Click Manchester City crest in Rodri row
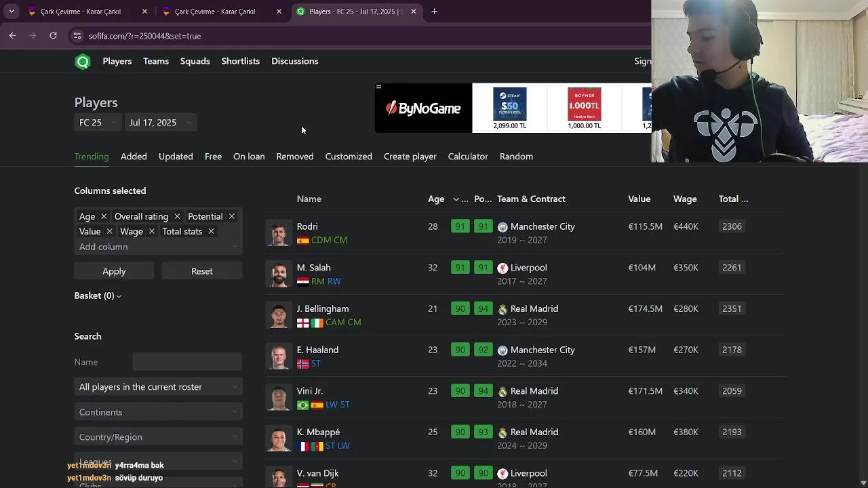The width and height of the screenshot is (868, 488). [x=502, y=227]
